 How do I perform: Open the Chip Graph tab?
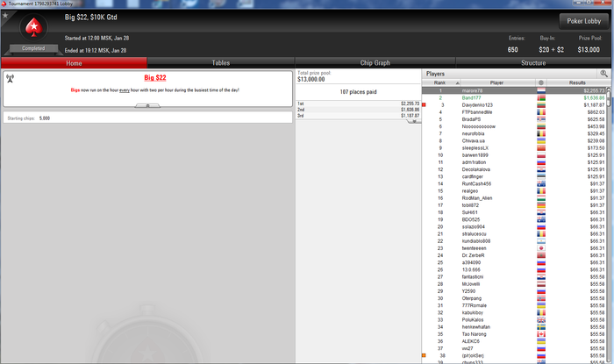(x=375, y=63)
